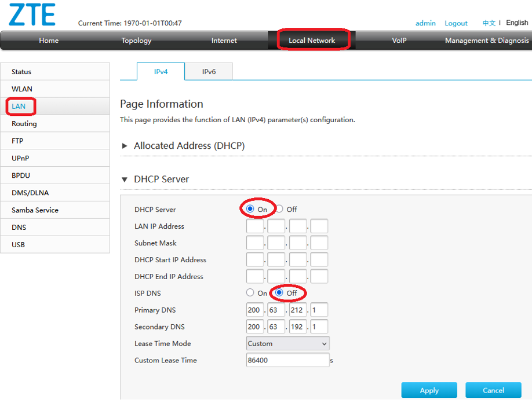Collapse the DHCP Server section
The height and width of the screenshot is (403, 532).
point(124,179)
